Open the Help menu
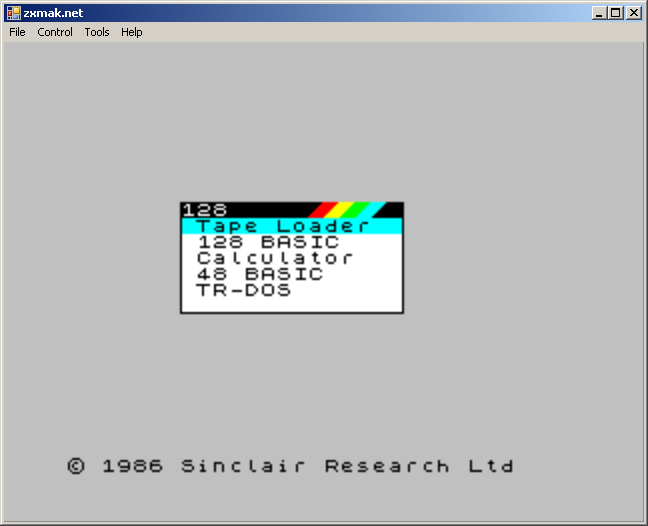The width and height of the screenshot is (648, 526). (x=132, y=32)
